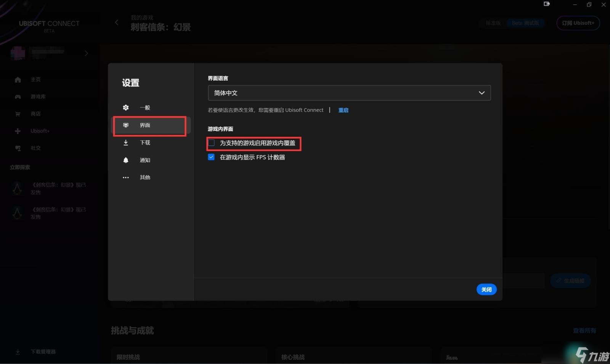Click 下载管理器 label at bottom left
The image size is (610, 364).
pyautogui.click(x=43, y=352)
